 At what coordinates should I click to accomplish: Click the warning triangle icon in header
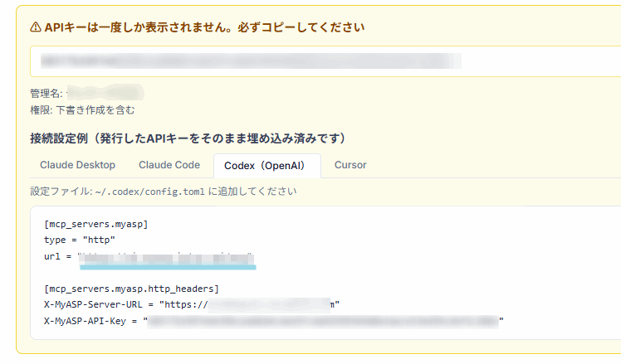tap(36, 27)
